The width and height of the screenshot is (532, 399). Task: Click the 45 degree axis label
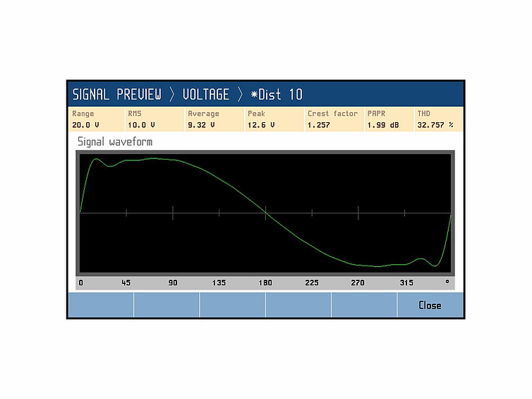126,282
